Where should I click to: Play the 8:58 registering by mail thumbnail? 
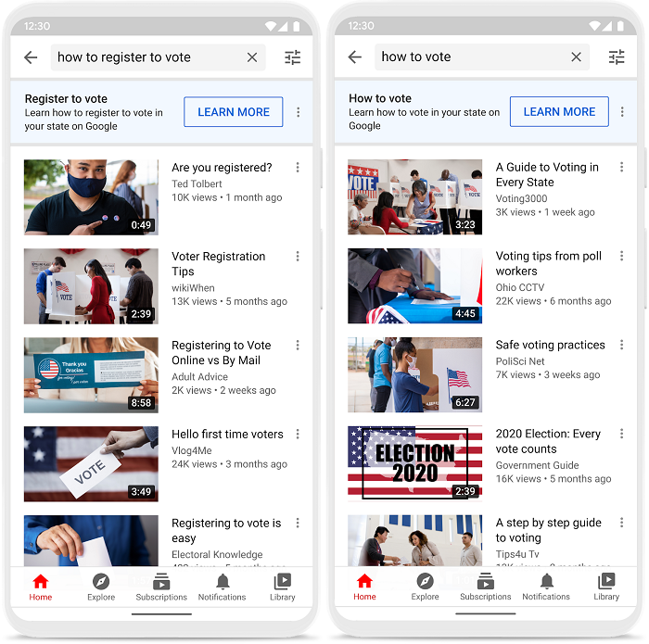[91, 375]
